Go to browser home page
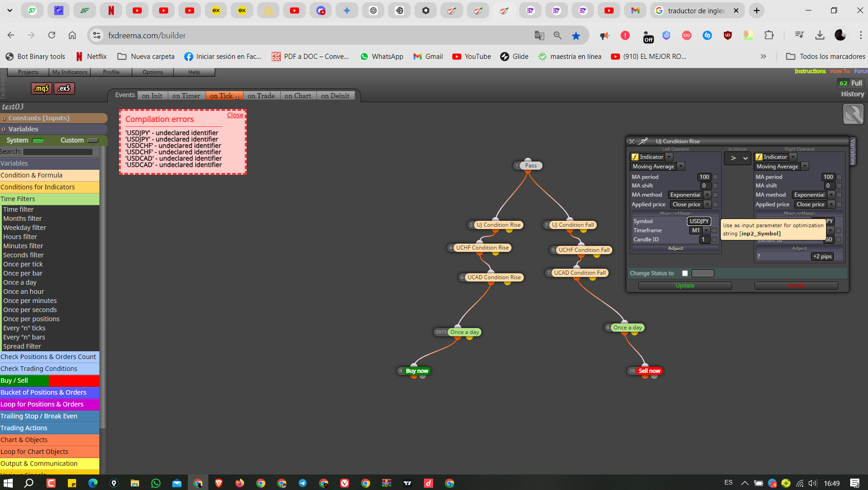Image resolution: width=868 pixels, height=490 pixels. (x=72, y=36)
